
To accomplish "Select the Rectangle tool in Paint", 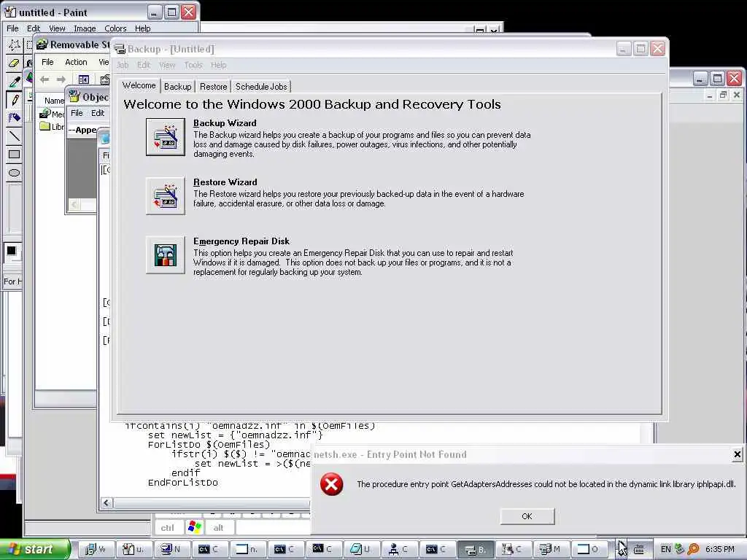I will tap(15, 155).
